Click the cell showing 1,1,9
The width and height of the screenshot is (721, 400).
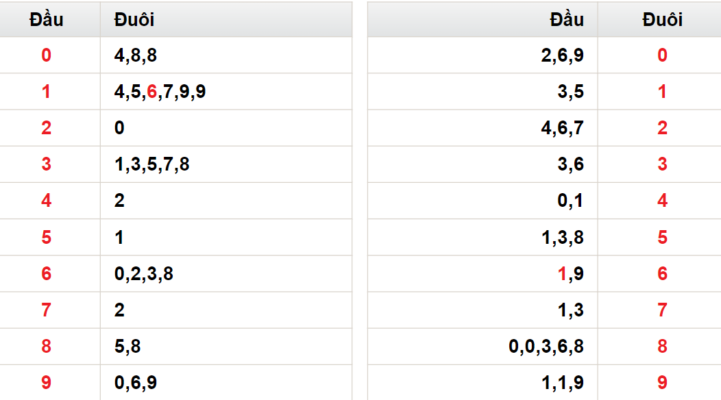(x=482, y=383)
